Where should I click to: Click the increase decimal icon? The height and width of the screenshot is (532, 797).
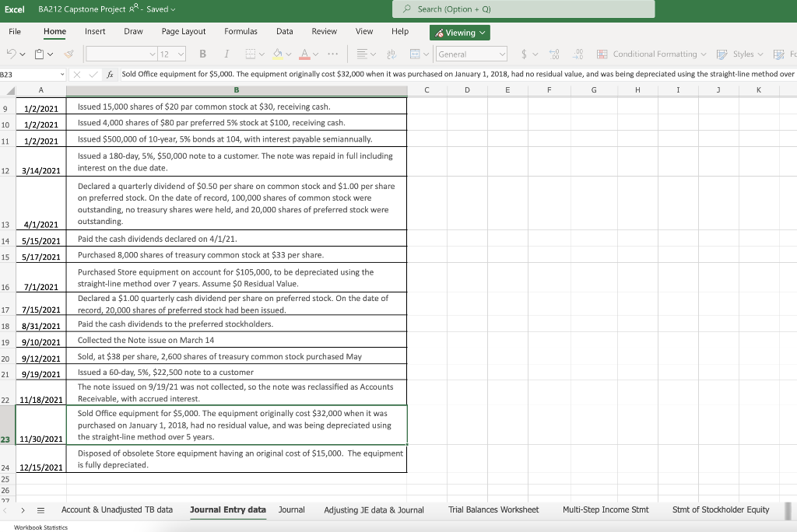click(553, 54)
